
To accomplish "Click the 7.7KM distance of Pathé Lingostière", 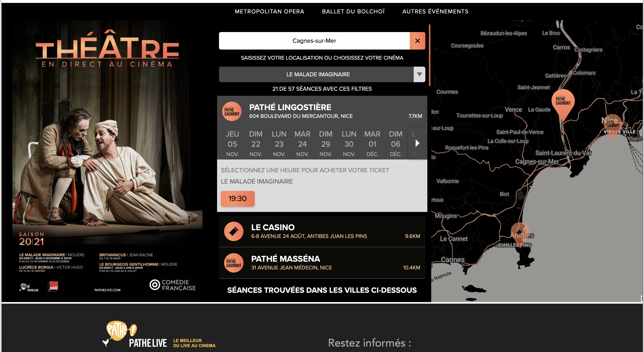I will [x=415, y=116].
